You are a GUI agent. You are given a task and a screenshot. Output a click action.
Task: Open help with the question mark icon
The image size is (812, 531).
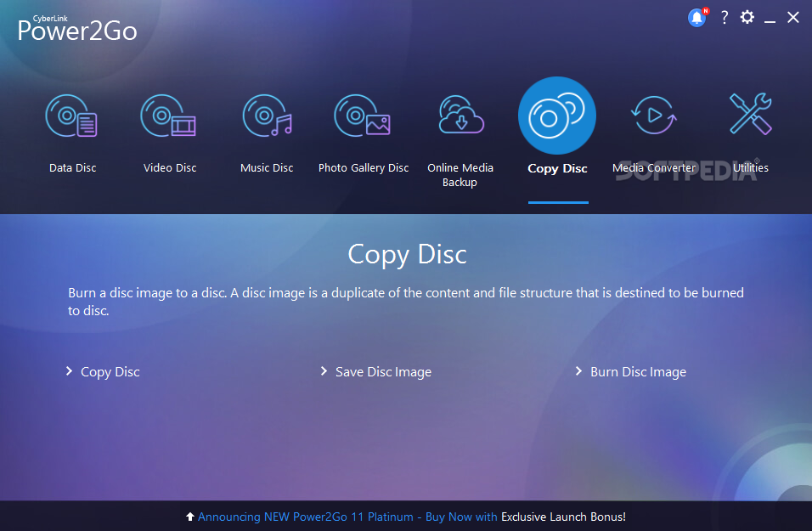(x=725, y=18)
